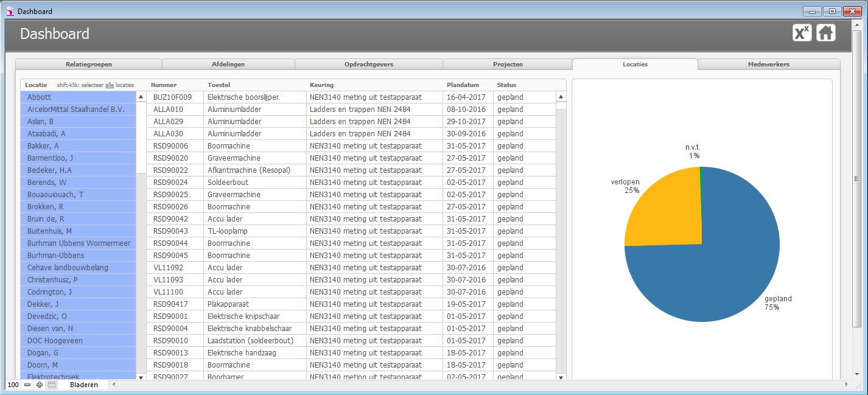The width and height of the screenshot is (868, 395).
Task: Click the zoom in plus icon
Action: click(40, 385)
